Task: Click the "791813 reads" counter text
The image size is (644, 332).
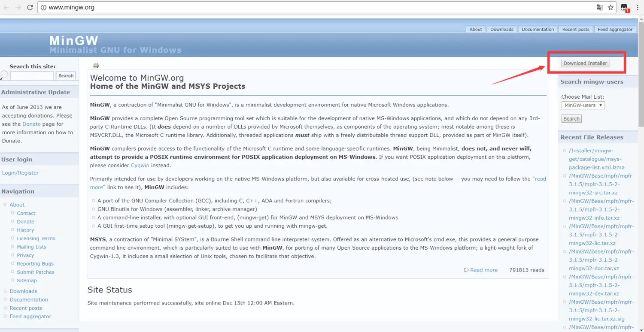Action: (527, 270)
